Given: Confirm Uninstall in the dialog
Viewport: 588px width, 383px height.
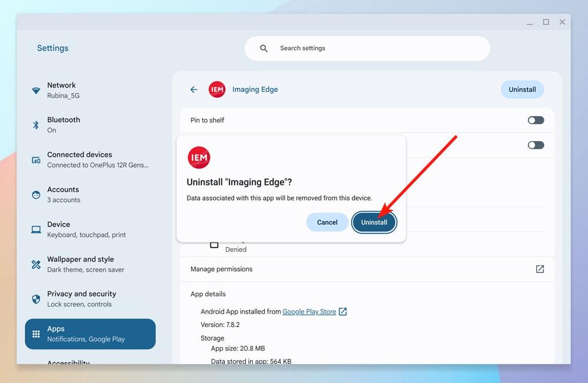Looking at the screenshot, I should 374,222.
